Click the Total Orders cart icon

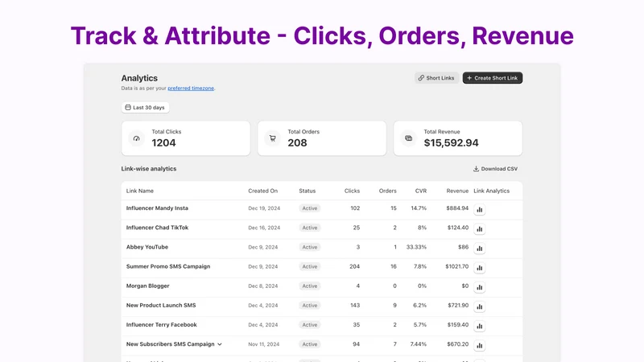pos(272,138)
